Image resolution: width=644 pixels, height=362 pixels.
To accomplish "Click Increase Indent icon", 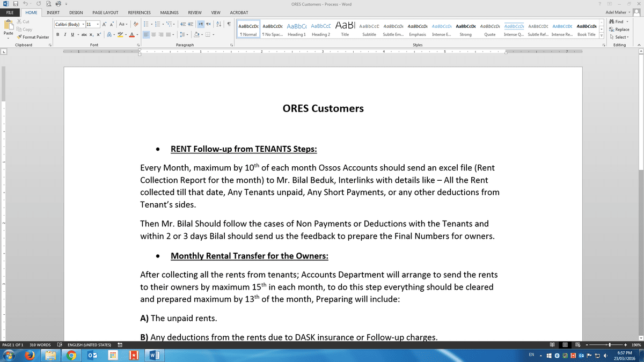I will pos(191,24).
